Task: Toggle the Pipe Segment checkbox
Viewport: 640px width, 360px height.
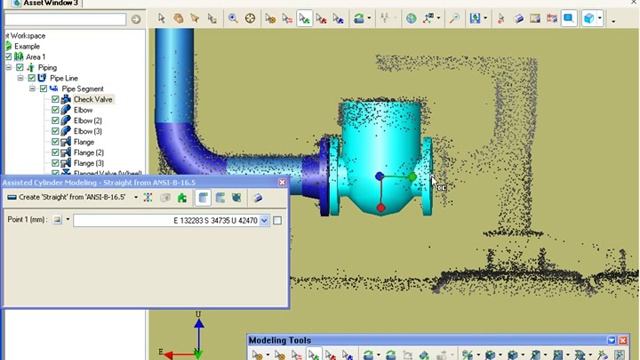Action: click(43, 89)
